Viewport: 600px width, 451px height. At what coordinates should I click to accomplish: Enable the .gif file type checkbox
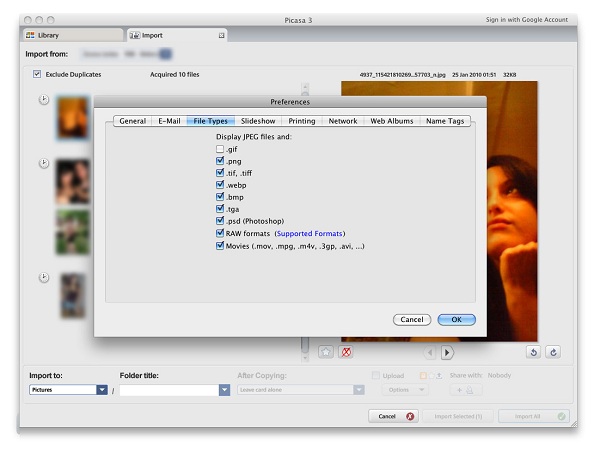220,149
